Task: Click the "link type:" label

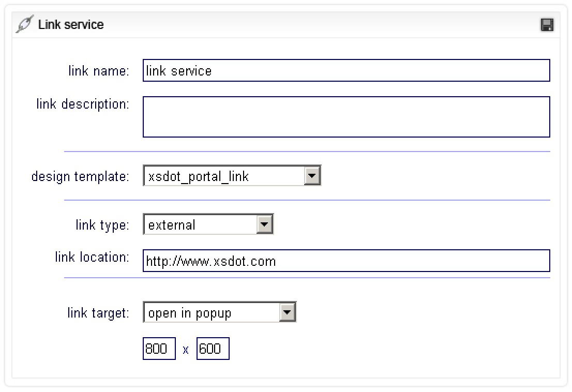Action: pyautogui.click(x=102, y=225)
